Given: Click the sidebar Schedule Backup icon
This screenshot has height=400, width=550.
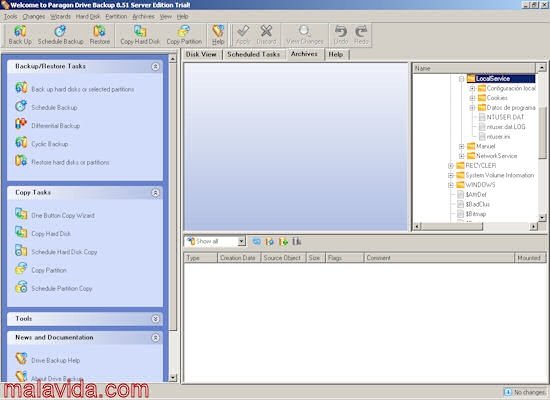Looking at the screenshot, I should [x=21, y=106].
